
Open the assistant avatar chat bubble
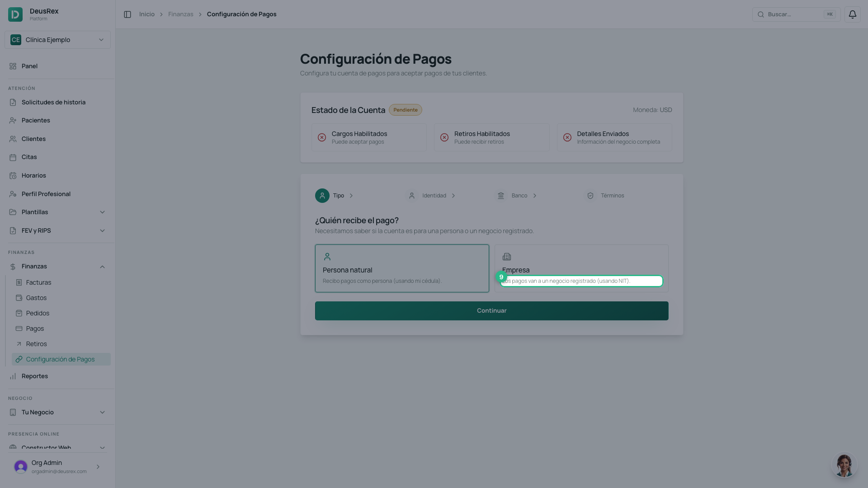click(844, 465)
